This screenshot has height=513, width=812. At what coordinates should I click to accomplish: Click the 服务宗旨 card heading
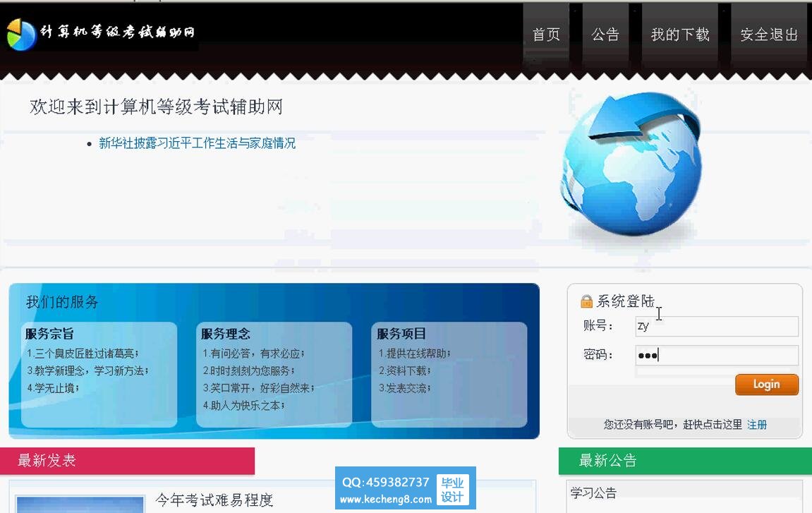[x=49, y=334]
